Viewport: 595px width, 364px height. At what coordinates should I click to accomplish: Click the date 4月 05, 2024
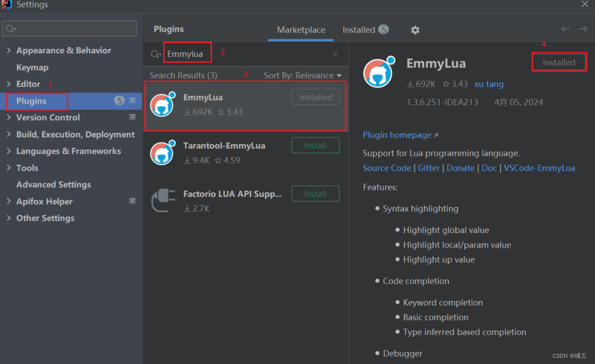518,102
